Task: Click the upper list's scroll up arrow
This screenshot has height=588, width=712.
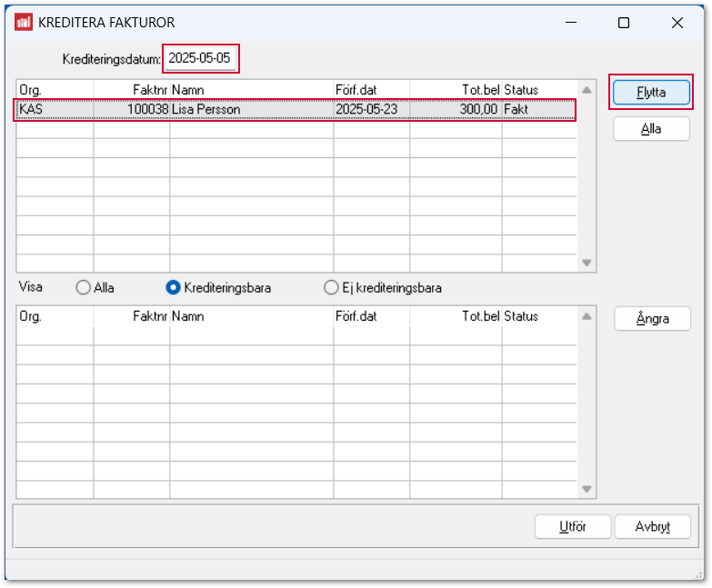Action: tap(587, 90)
